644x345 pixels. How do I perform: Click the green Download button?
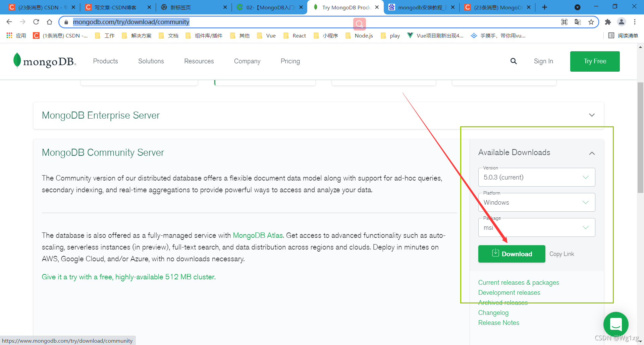pos(512,254)
